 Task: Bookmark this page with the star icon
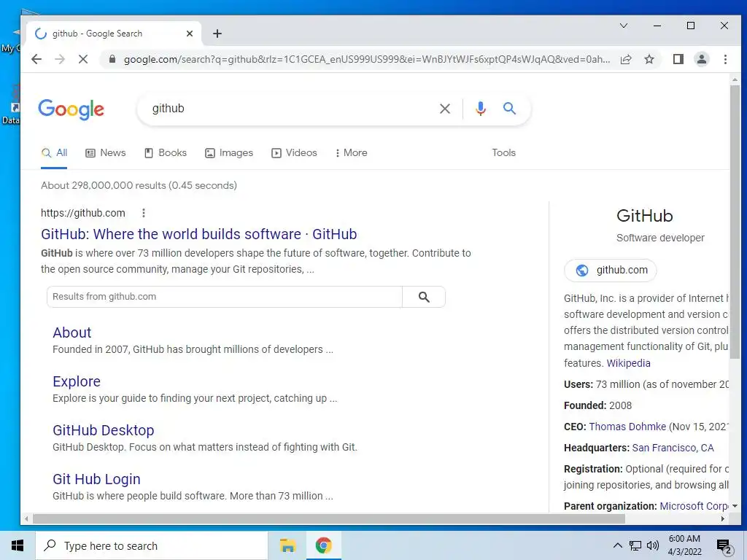649,59
